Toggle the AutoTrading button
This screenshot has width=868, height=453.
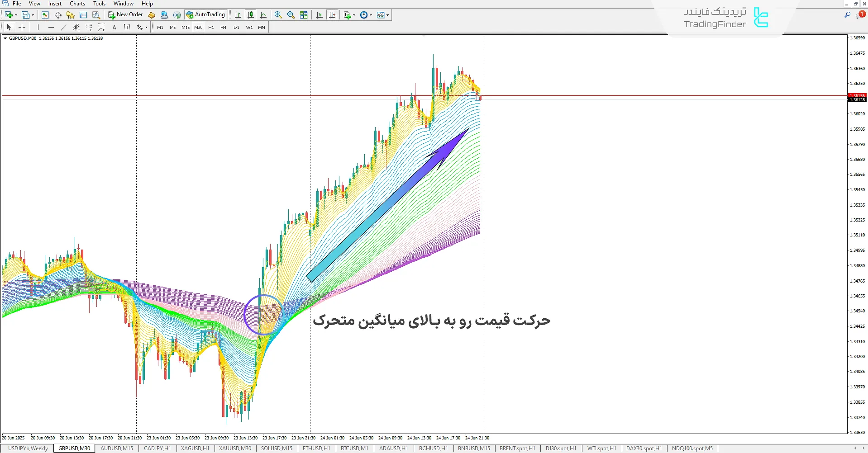pos(205,15)
